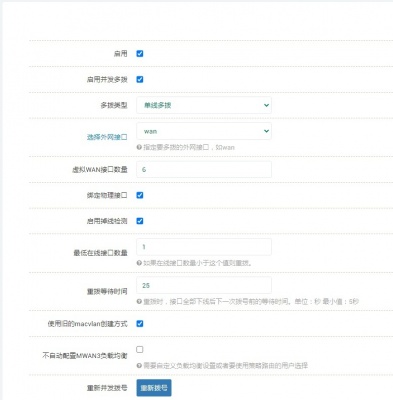Uncheck the 启用并发多拨 checkbox
This screenshot has height=400, width=393.
pos(140,79)
